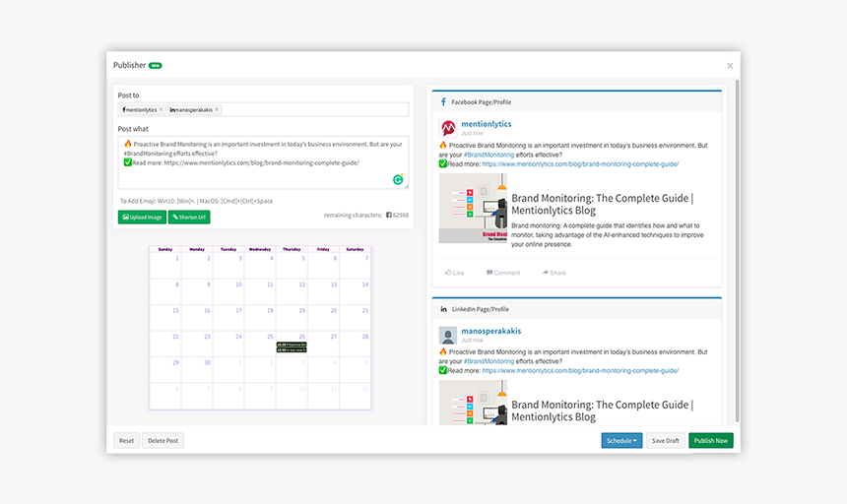Click the NEW badge beside Publisher title
Viewport: 847px width, 504px height.
(x=155, y=66)
